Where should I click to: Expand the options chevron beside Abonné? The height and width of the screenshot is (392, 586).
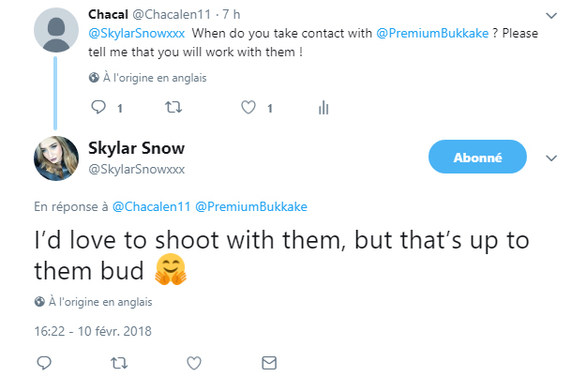(550, 158)
